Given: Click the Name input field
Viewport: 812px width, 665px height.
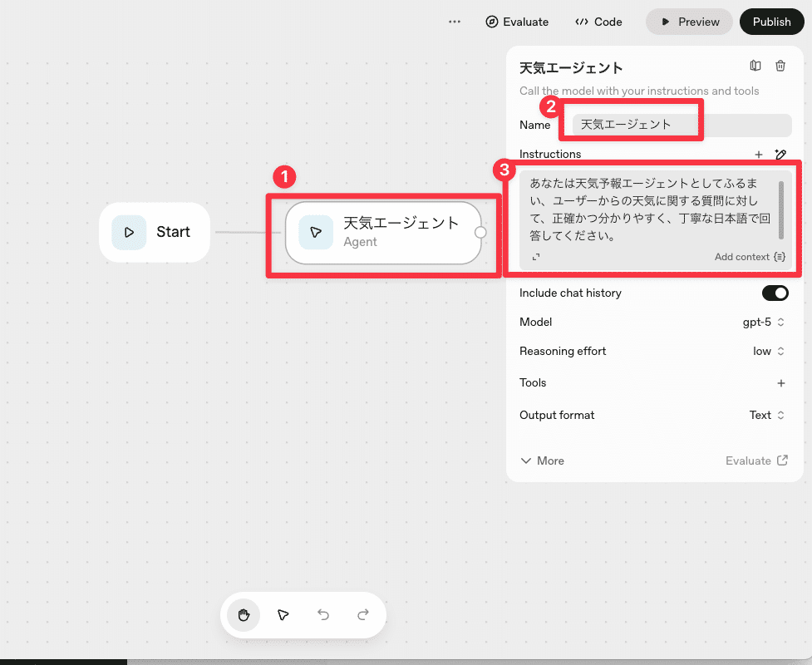Looking at the screenshot, I should [681, 125].
